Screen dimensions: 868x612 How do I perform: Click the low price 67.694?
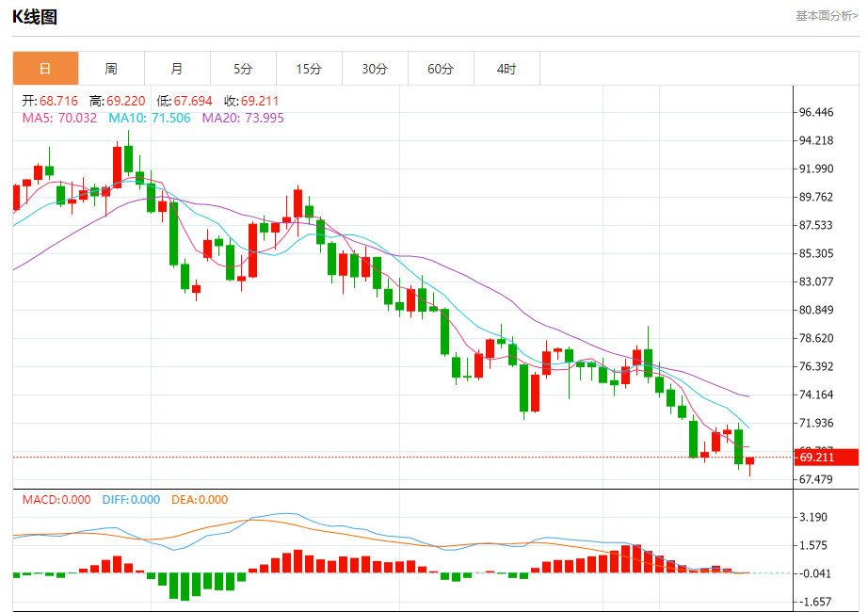coord(193,101)
